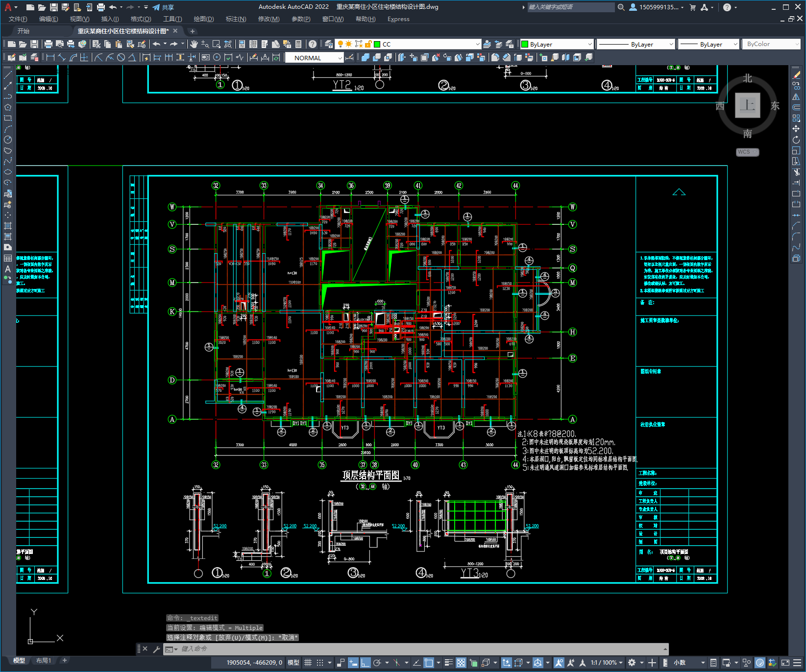Click the command line customize wrench icon
This screenshot has height=672, width=806.
pyautogui.click(x=157, y=649)
